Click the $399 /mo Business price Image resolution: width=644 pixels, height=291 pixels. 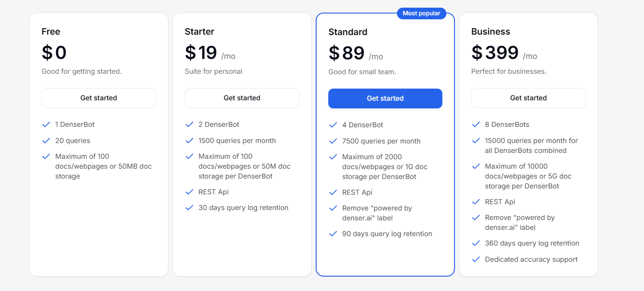pyautogui.click(x=503, y=53)
